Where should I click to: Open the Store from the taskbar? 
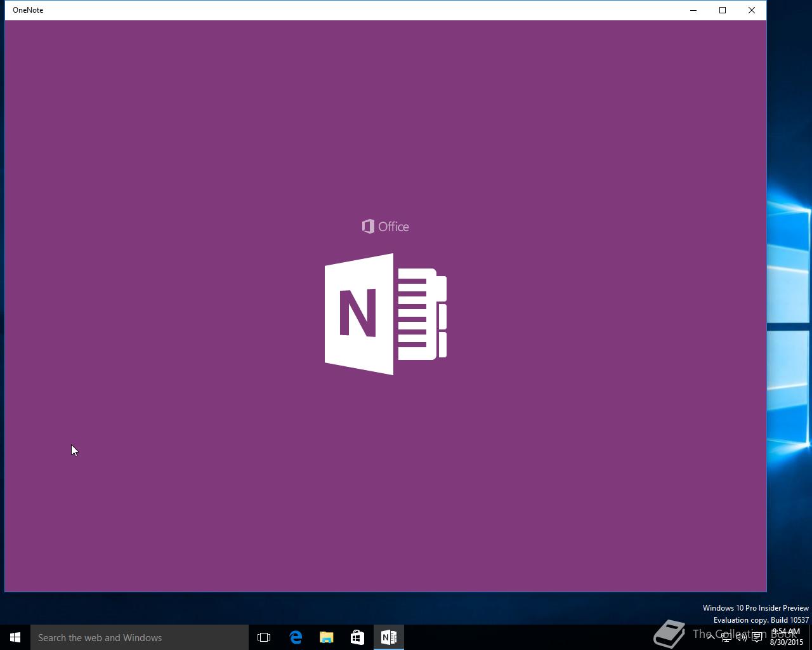point(358,637)
